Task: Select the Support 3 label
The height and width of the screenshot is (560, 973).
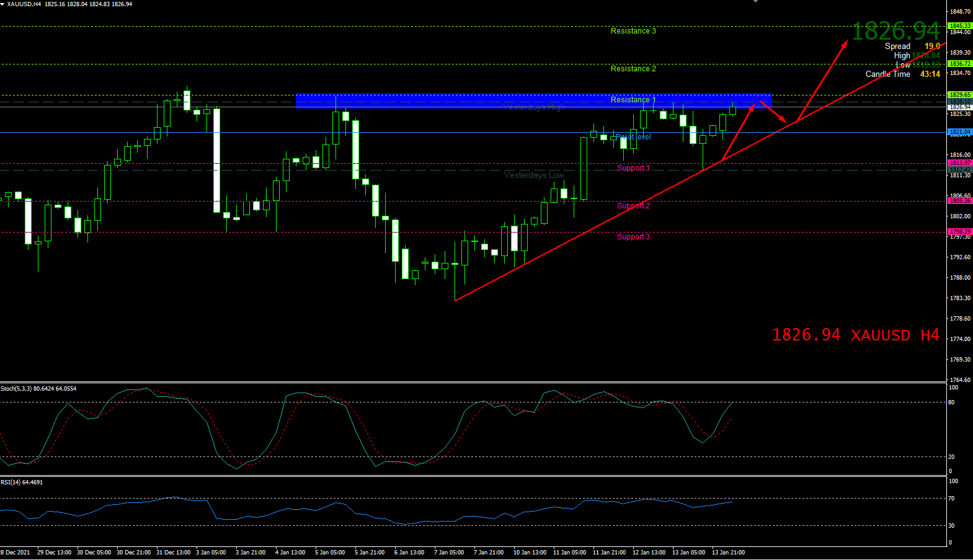Action: point(633,237)
